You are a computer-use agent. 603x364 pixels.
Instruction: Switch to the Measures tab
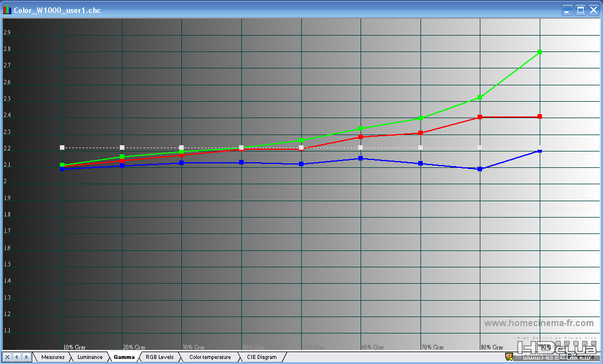53,357
